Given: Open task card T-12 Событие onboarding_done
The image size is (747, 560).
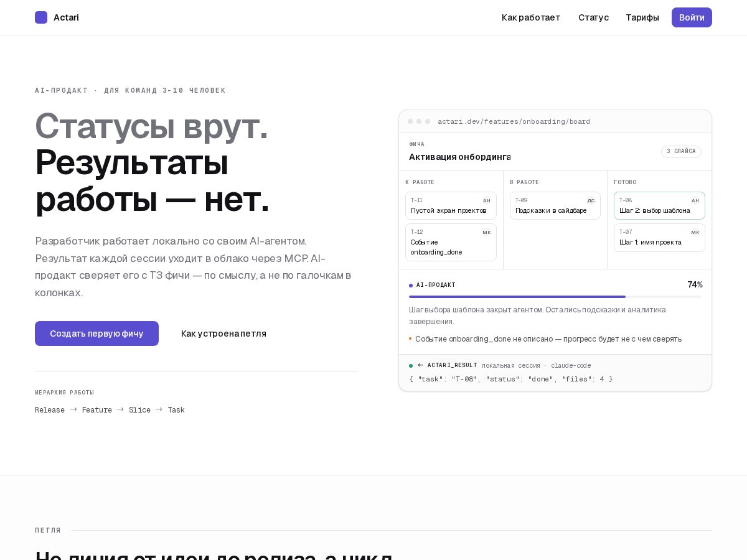Looking at the screenshot, I should pyautogui.click(x=451, y=242).
